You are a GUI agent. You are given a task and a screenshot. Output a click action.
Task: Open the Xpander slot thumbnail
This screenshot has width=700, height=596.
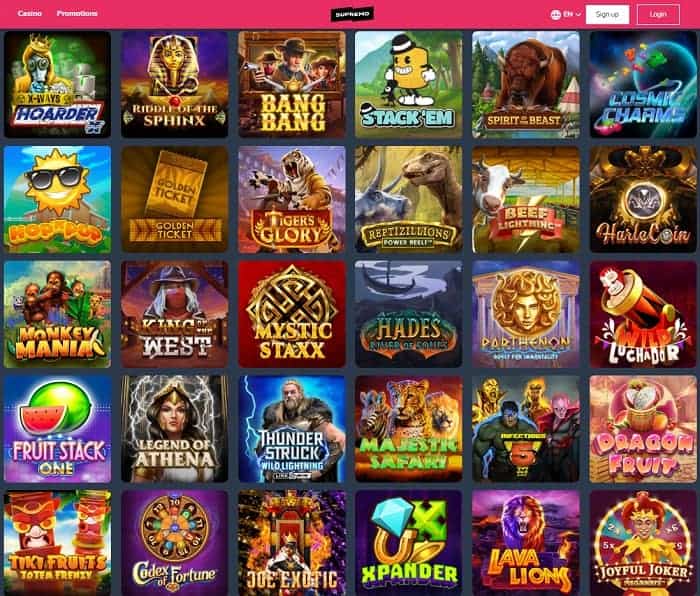[x=408, y=543]
